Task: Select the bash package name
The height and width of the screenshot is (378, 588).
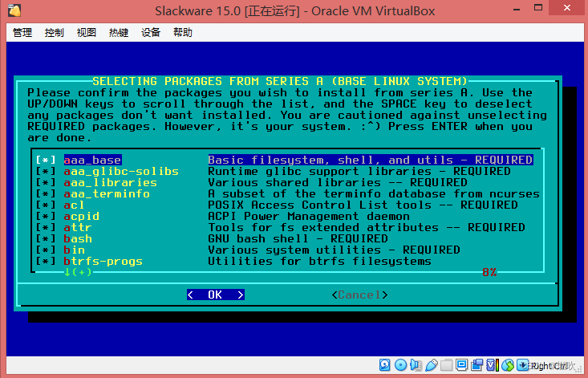Action: 78,239
